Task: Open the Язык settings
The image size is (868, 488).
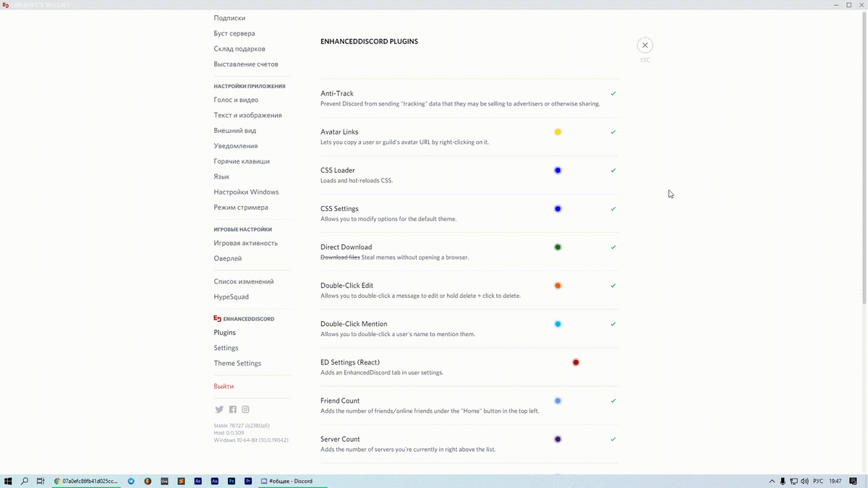Action: (221, 176)
